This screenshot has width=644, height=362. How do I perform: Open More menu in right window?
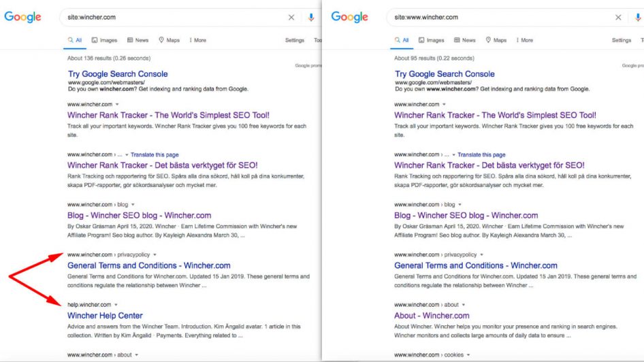(524, 40)
